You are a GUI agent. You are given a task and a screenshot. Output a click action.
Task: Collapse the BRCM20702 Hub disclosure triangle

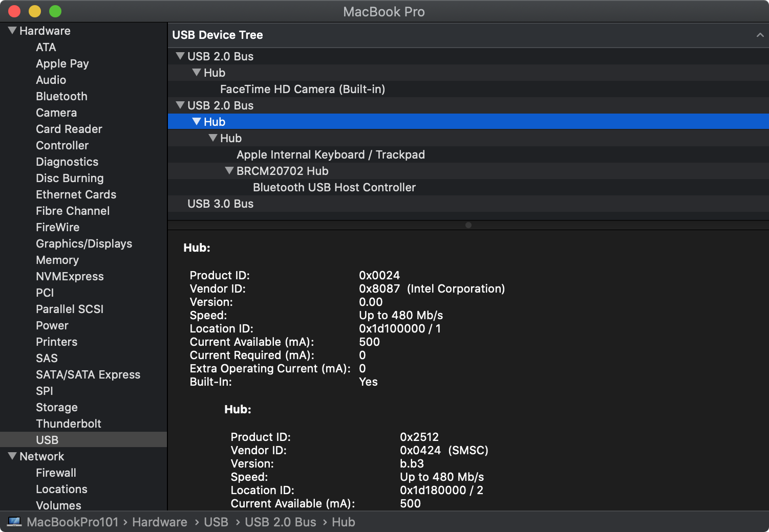click(x=229, y=171)
